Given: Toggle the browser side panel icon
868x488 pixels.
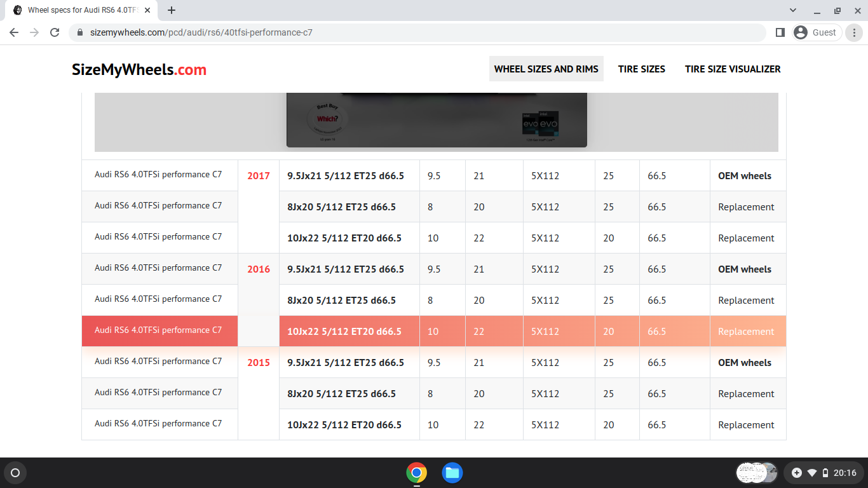Looking at the screenshot, I should 780,32.
